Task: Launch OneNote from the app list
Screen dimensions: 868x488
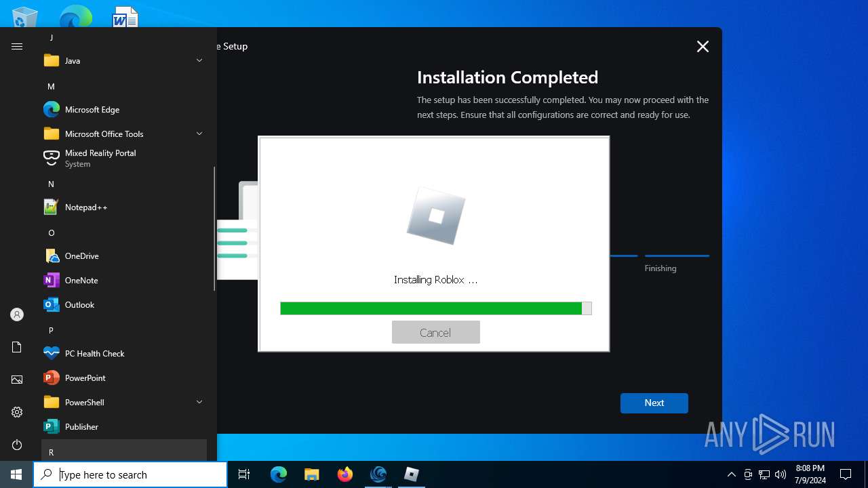Action: point(124,280)
